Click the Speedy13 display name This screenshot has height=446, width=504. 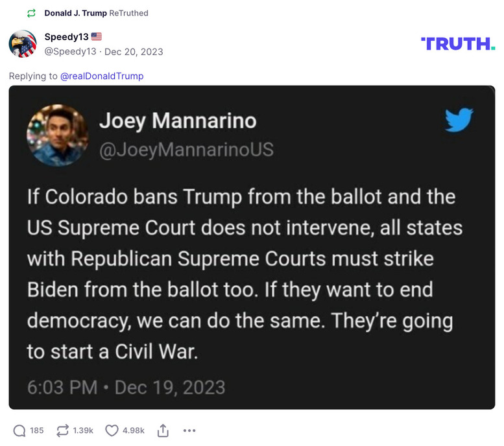coord(66,37)
